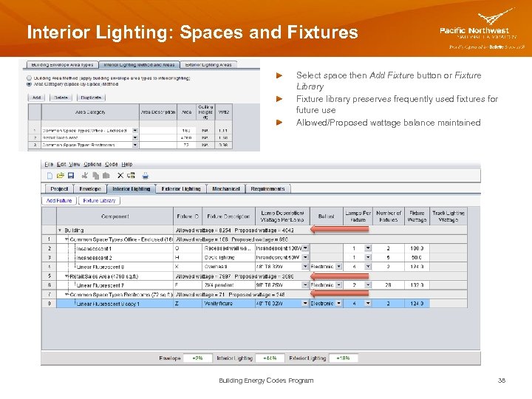The image size is (532, 399).
Task: Open the View menu
Action: click(x=75, y=164)
